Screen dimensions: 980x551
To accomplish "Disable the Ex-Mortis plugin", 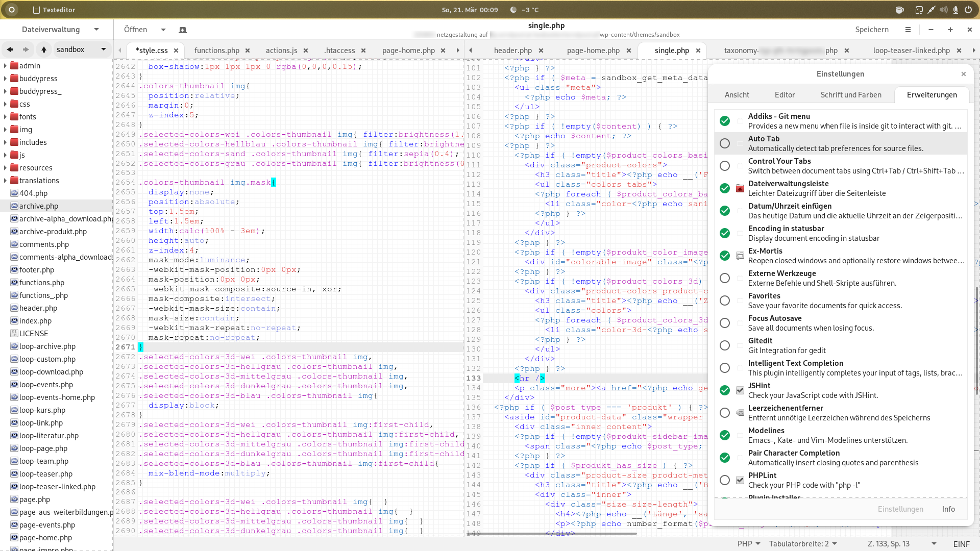I will pyautogui.click(x=724, y=256).
